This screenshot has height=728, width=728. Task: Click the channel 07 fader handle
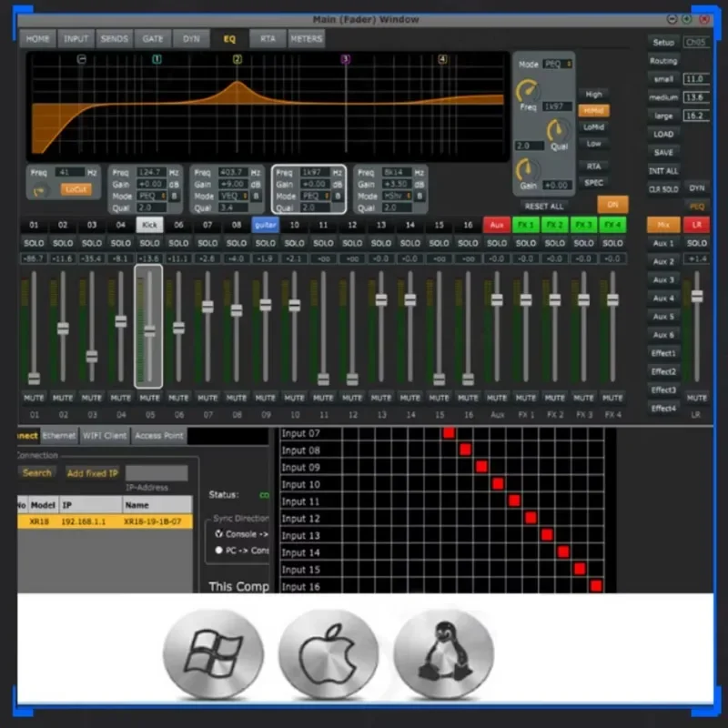pyautogui.click(x=207, y=307)
